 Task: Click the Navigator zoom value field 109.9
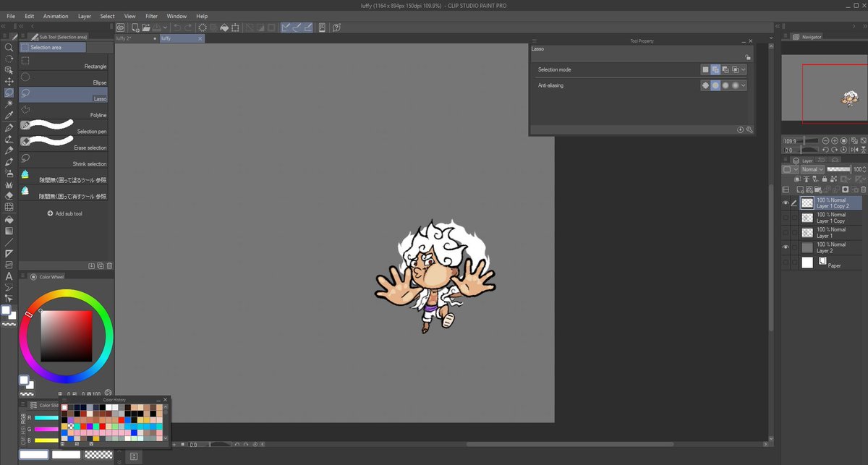[x=789, y=141]
